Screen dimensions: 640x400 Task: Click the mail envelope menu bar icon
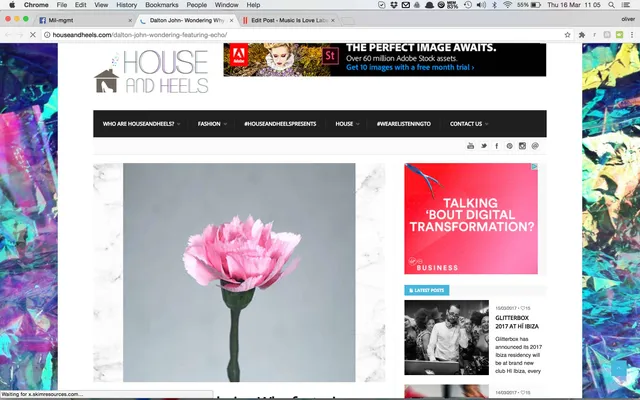[x=406, y=5]
